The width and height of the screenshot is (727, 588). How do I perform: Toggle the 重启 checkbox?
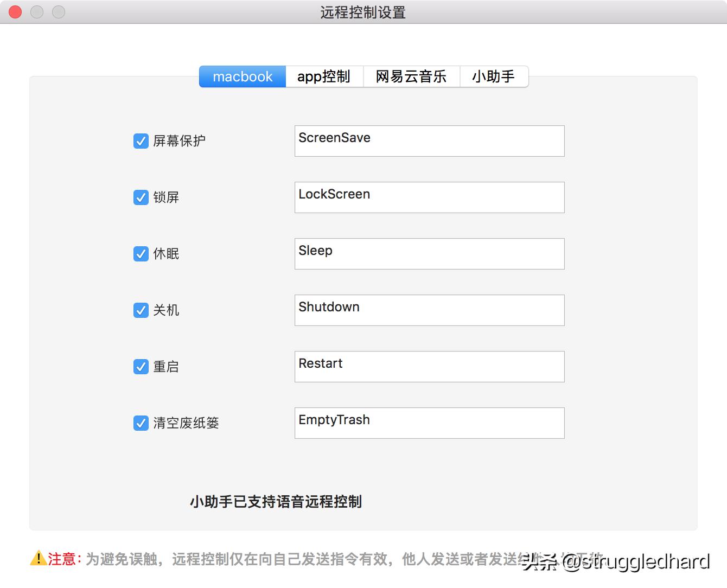click(141, 367)
